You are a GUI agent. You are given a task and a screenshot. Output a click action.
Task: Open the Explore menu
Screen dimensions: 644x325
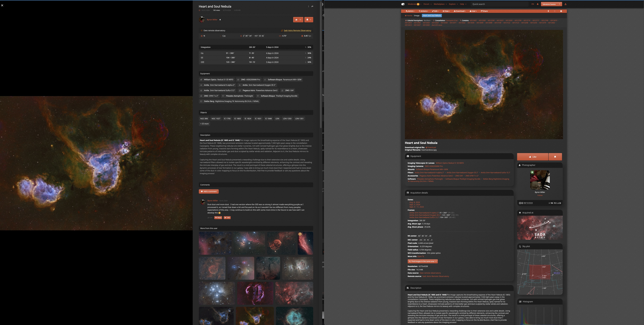pyautogui.click(x=453, y=4)
